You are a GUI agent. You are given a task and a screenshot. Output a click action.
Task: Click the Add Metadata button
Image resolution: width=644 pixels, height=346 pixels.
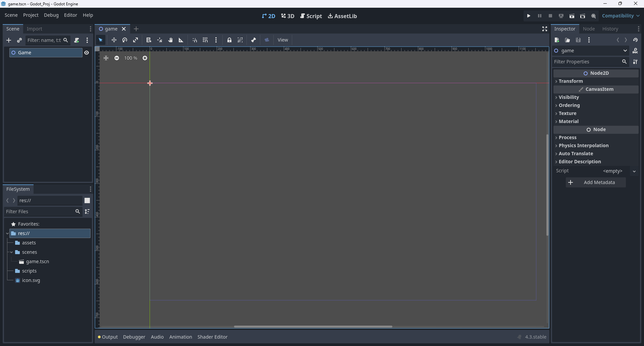[x=596, y=182]
